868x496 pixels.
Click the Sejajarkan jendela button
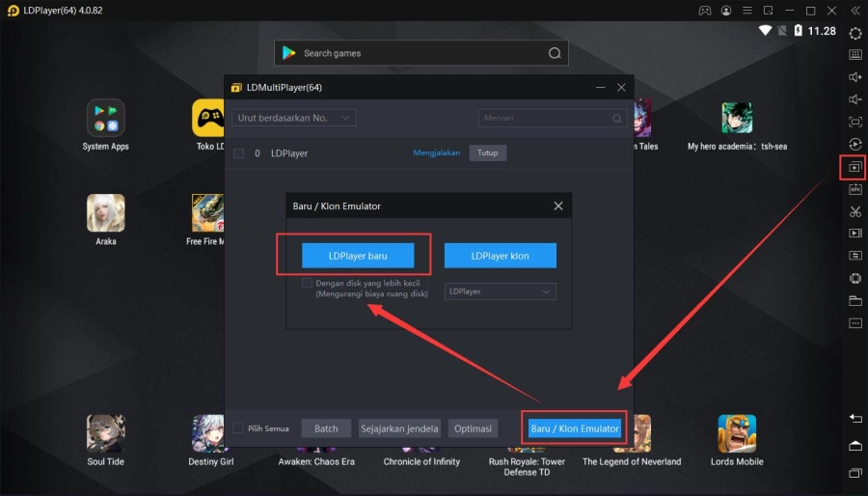click(399, 428)
